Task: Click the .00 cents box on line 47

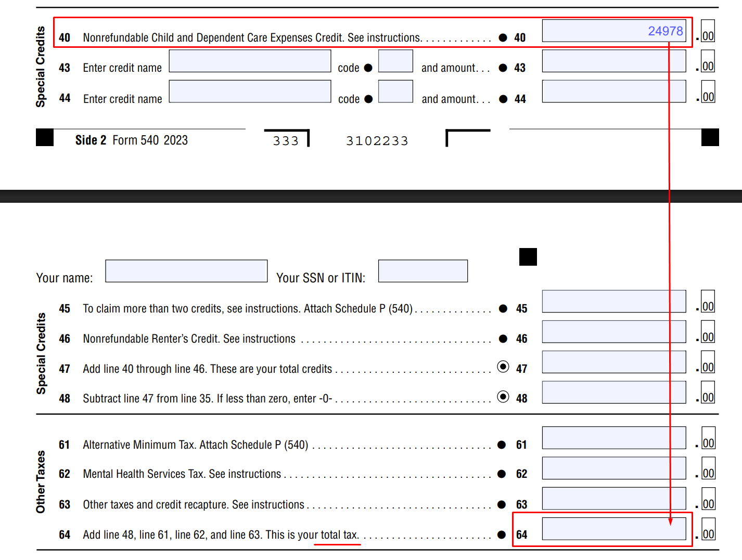Action: [x=708, y=362]
